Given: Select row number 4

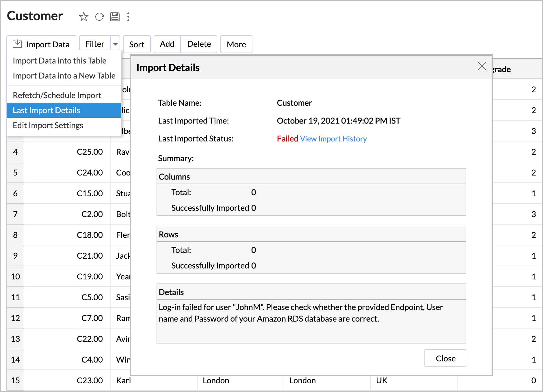Looking at the screenshot, I should [15, 152].
